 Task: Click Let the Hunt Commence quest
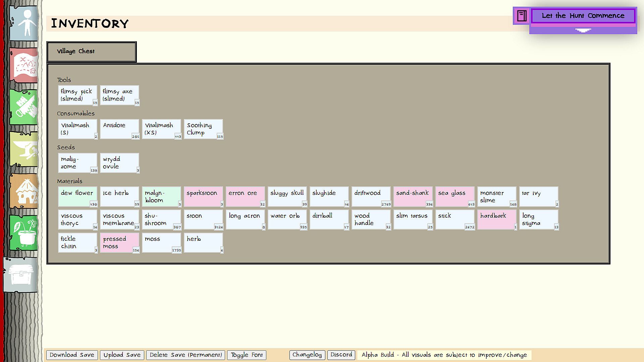[x=583, y=16]
